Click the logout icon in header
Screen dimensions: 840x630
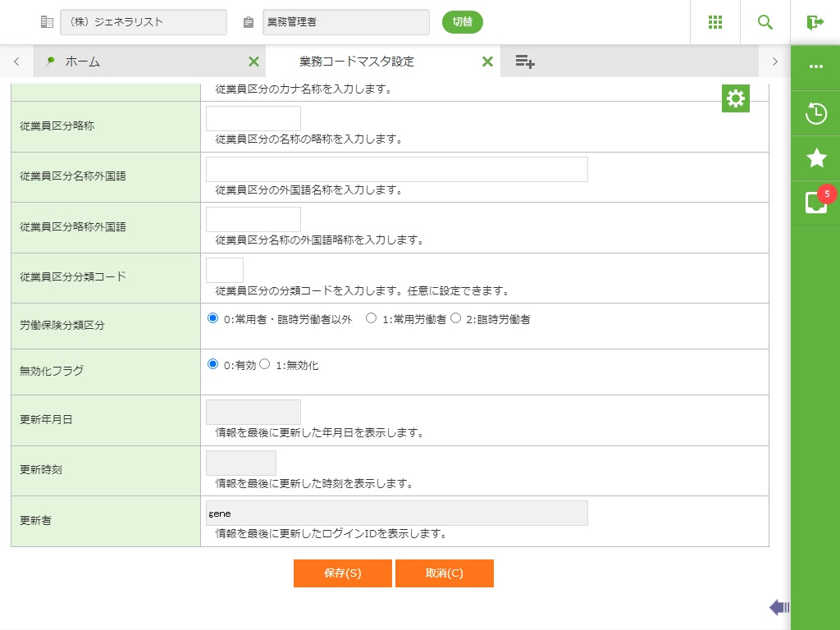[815, 22]
